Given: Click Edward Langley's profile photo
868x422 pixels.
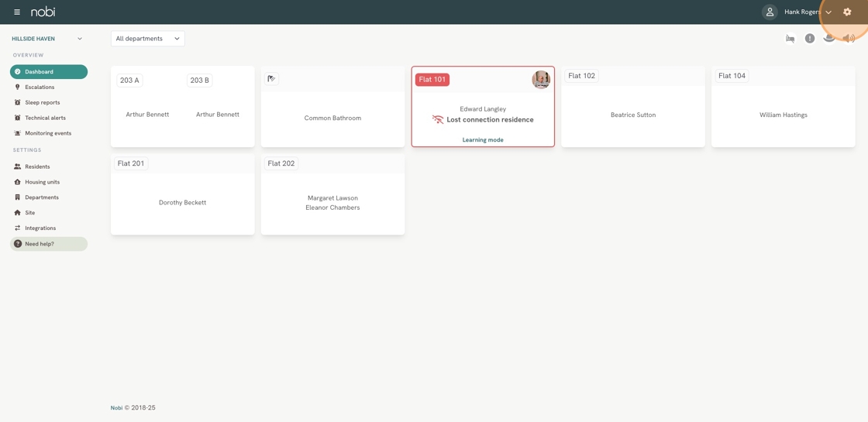Looking at the screenshot, I should tap(541, 79).
